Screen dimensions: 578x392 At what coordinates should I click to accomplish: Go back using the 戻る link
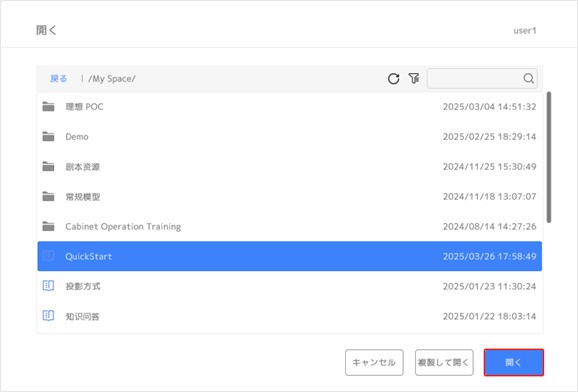point(59,79)
